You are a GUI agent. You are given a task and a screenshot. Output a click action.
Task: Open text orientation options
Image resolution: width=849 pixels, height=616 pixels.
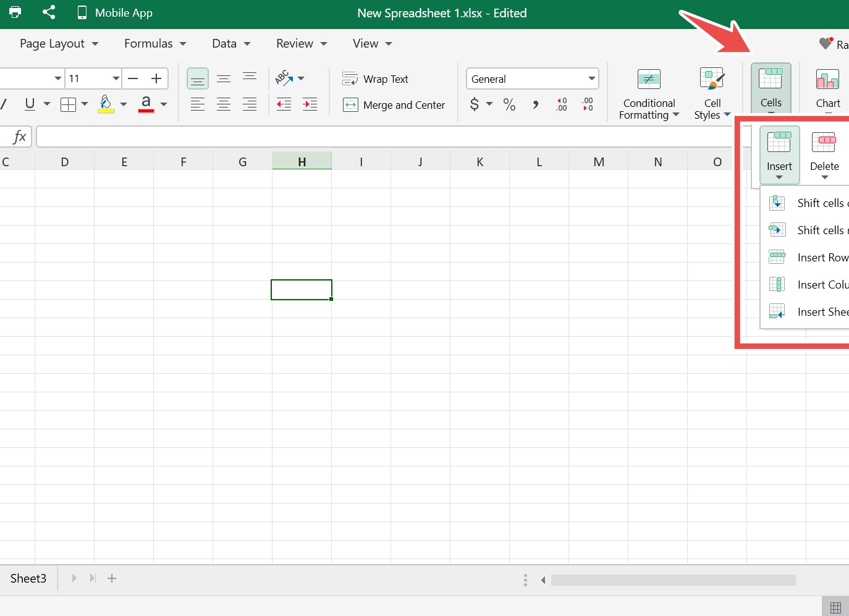[x=289, y=78]
